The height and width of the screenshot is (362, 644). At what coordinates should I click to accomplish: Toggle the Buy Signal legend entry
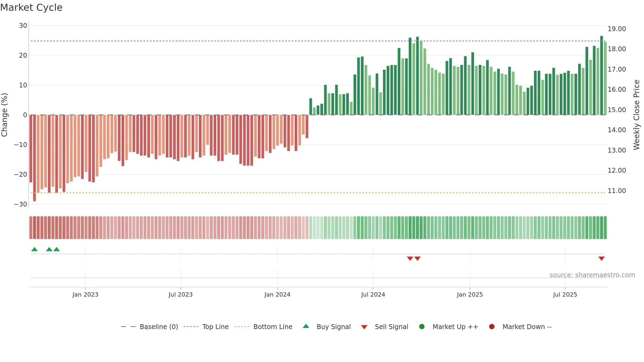[327, 327]
